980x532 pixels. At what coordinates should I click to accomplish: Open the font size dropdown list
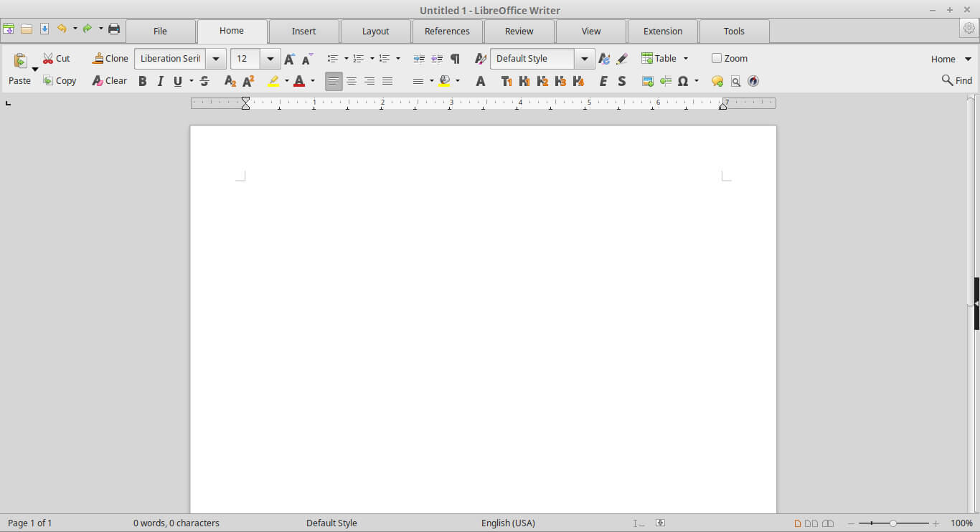[270, 59]
